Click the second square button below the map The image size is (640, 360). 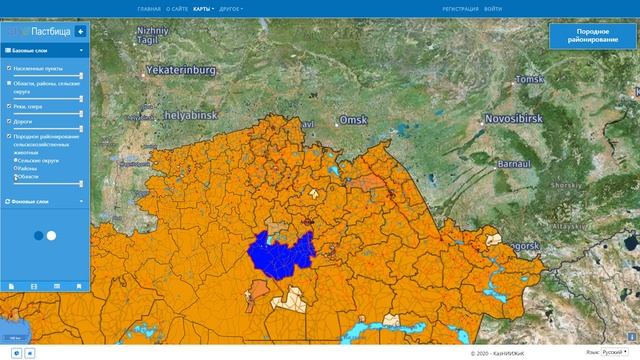pos(30,353)
